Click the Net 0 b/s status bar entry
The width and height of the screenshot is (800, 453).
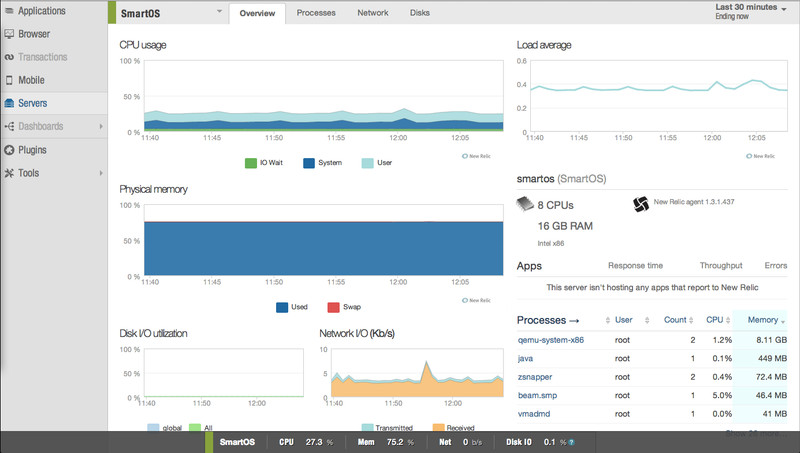click(461, 442)
